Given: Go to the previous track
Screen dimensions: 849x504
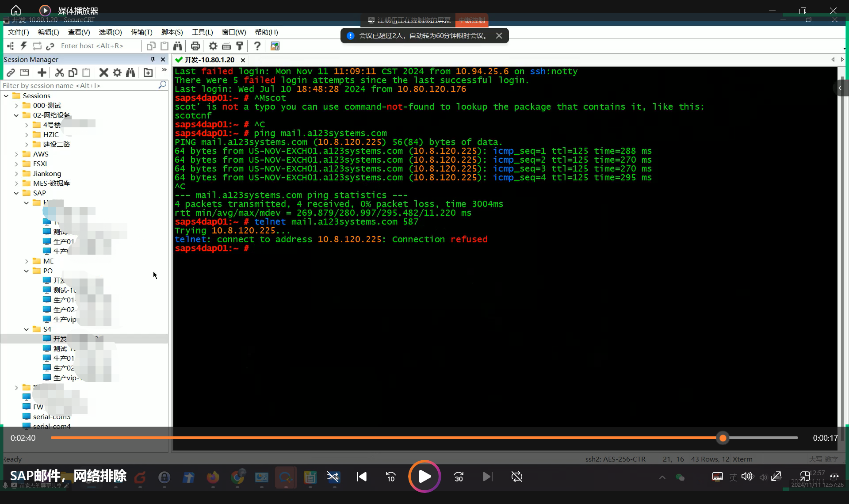Looking at the screenshot, I should click(362, 476).
